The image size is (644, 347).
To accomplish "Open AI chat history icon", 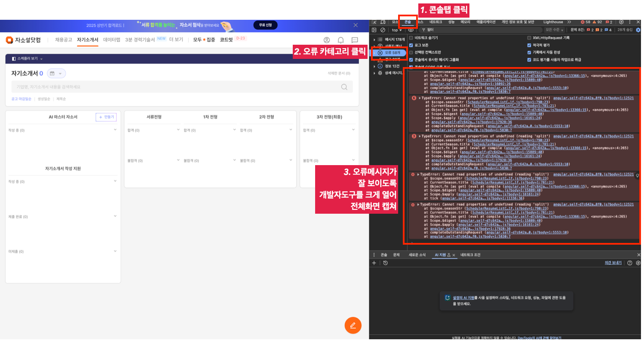I will click(386, 263).
